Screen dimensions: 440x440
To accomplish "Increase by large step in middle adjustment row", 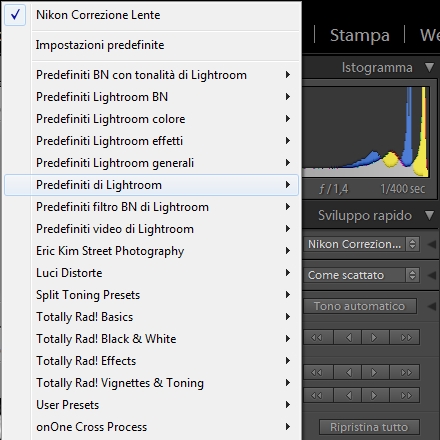I will [x=405, y=372].
